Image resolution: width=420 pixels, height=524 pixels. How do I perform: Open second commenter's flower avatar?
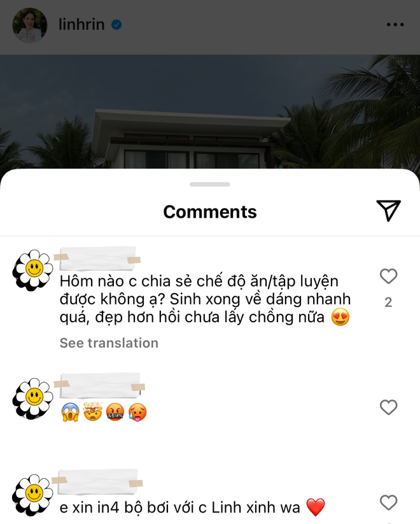32,399
